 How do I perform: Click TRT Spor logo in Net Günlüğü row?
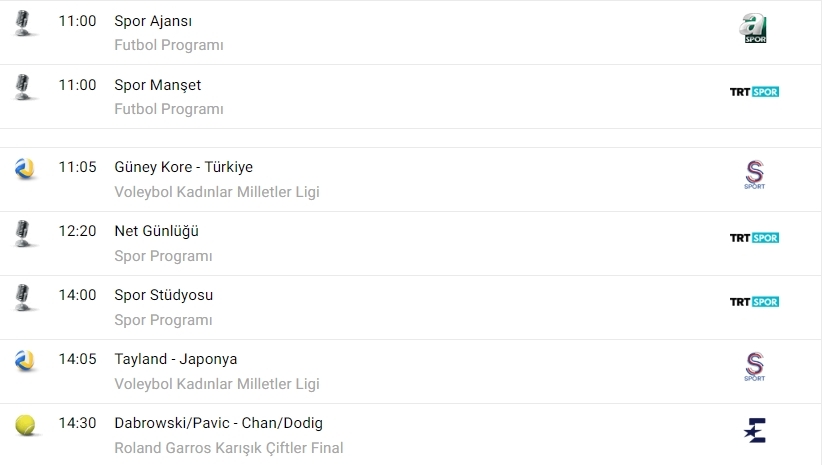[x=754, y=238]
